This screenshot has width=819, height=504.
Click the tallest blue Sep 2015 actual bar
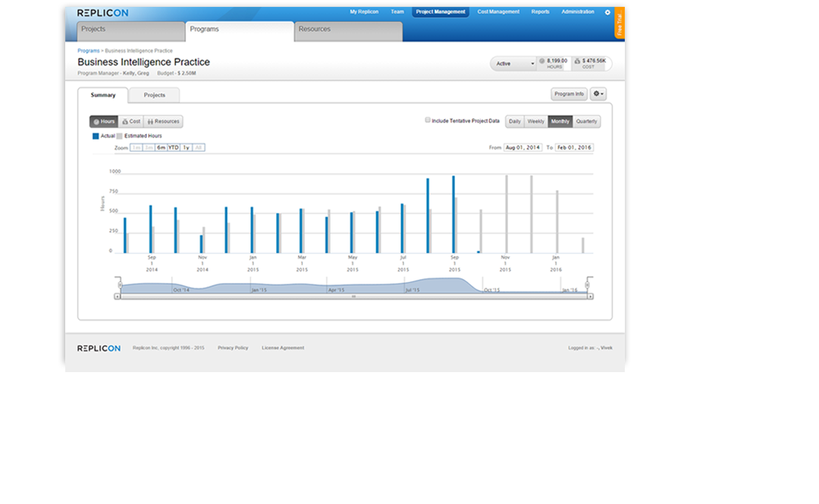tap(453, 214)
